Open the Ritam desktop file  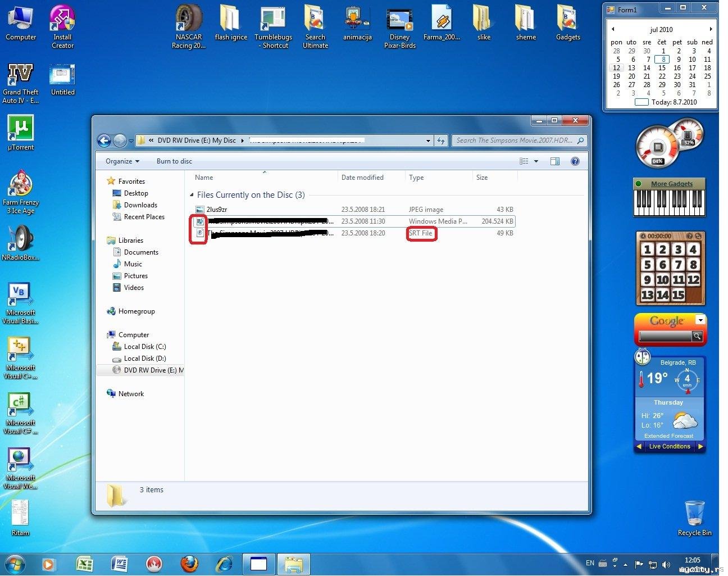[21, 518]
